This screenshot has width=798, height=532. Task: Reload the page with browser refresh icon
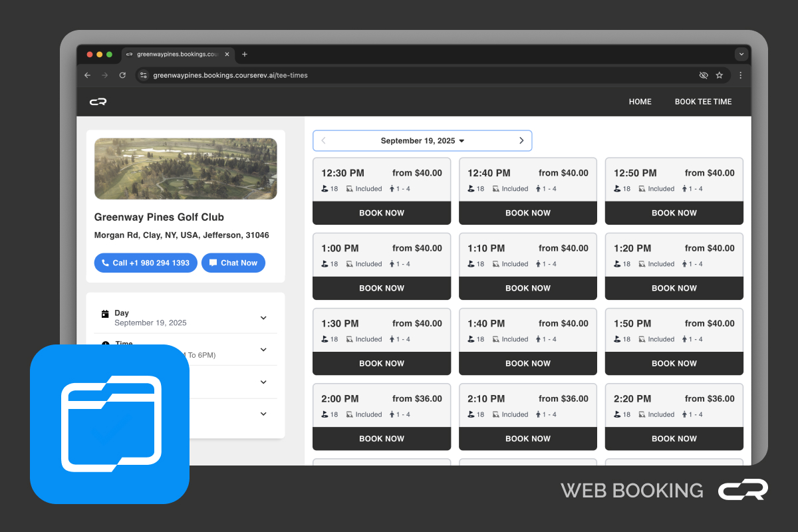click(x=122, y=75)
